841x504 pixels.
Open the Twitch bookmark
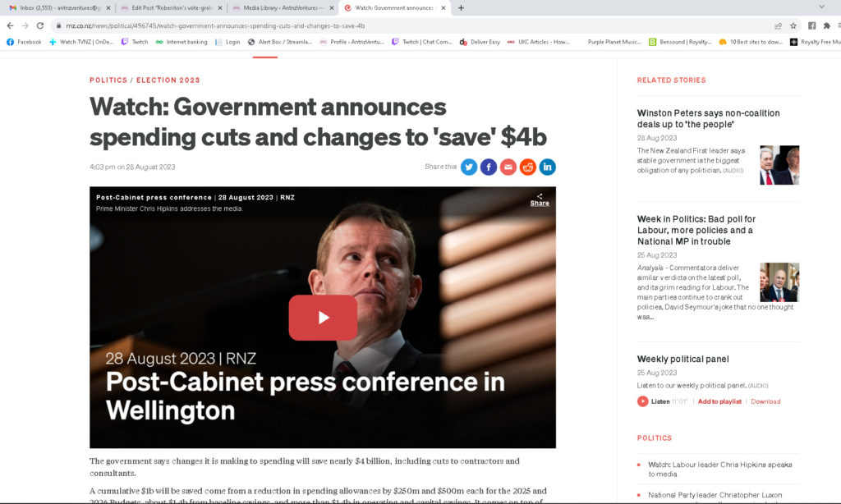pyautogui.click(x=135, y=42)
